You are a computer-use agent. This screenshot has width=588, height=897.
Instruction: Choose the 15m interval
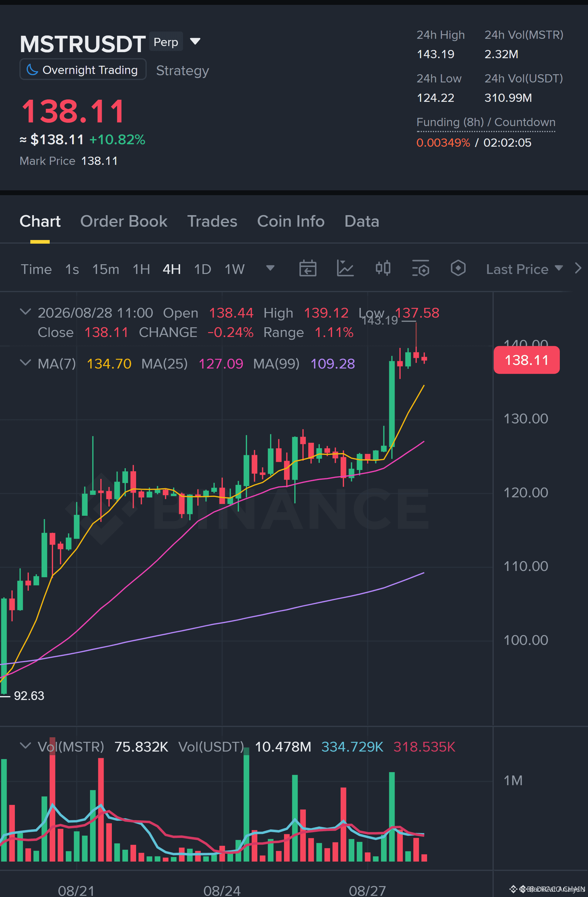click(105, 269)
